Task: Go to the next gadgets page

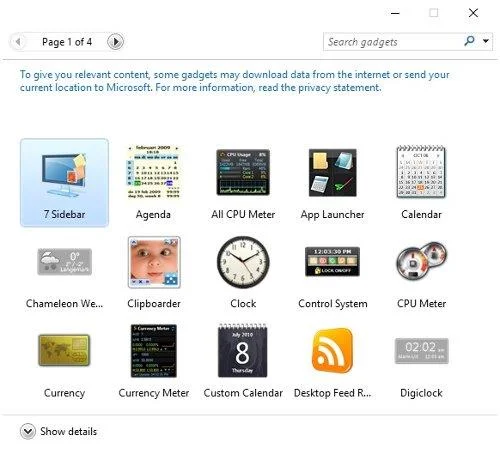Action: pos(115,42)
